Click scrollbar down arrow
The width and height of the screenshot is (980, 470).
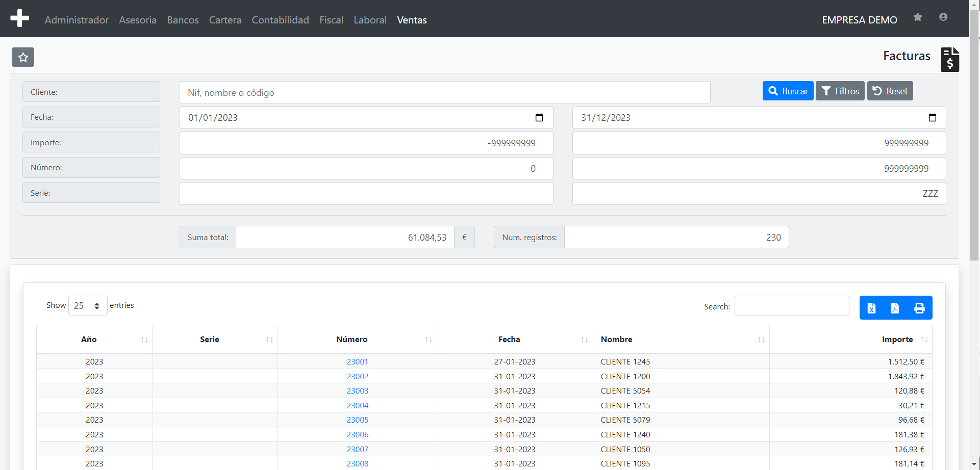(974, 464)
